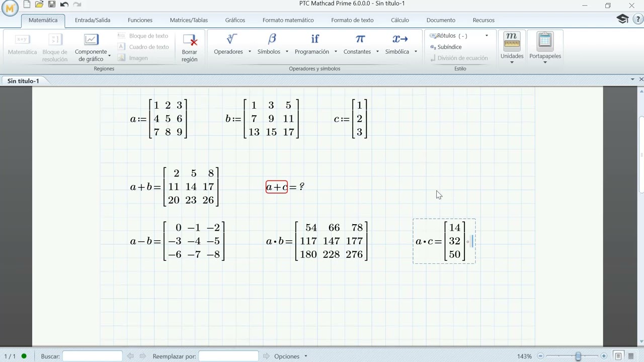Select the a·c result region

pos(444,241)
